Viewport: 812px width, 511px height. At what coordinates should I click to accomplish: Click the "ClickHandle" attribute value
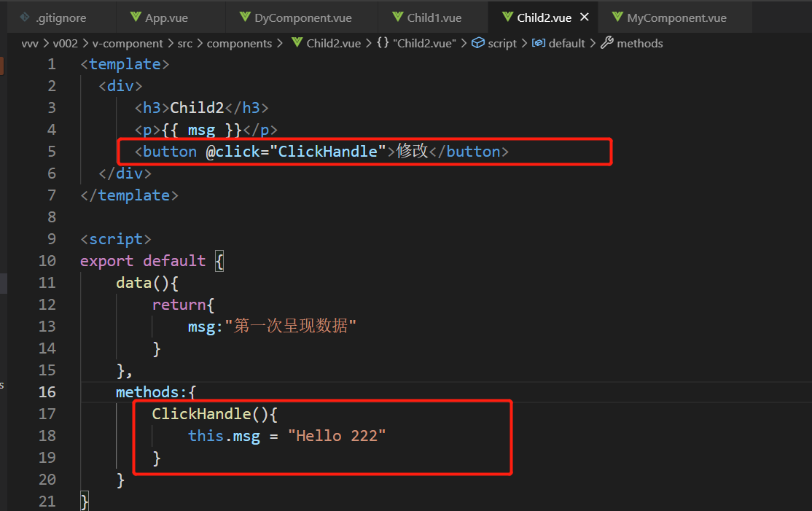click(x=328, y=152)
